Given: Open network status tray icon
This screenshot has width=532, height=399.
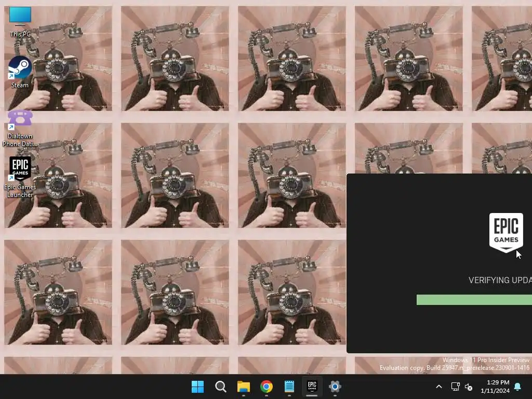Looking at the screenshot, I should coord(455,387).
